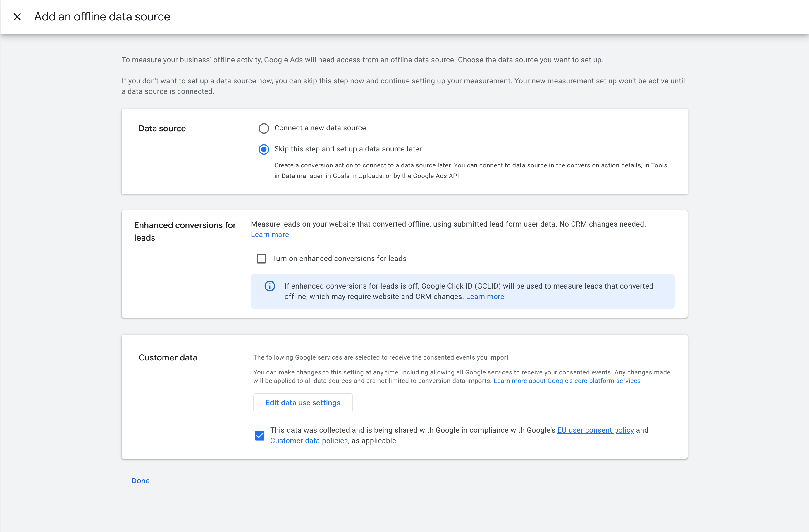The height and width of the screenshot is (532, 809).
Task: Click the Enhanced conversions for leads heading
Action: 185,231
